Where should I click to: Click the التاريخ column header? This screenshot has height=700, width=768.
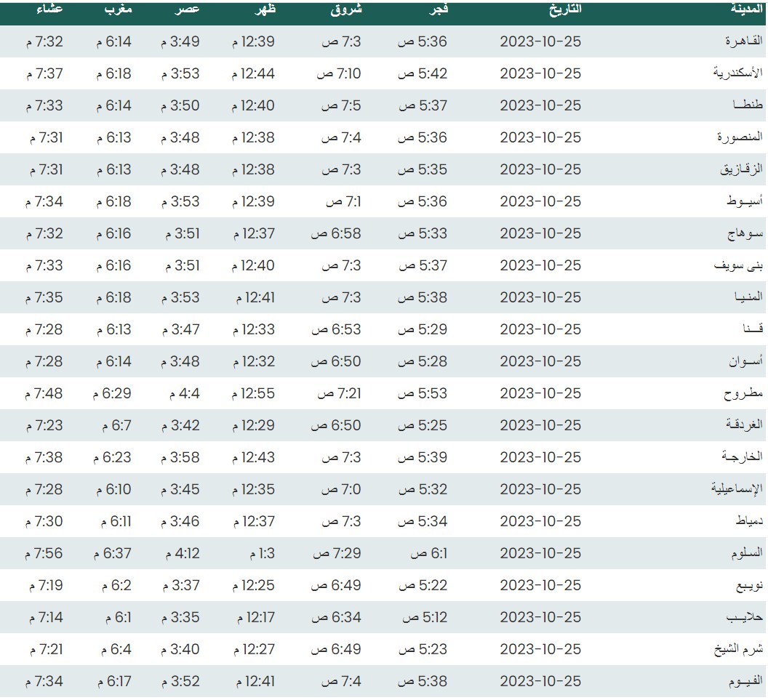[x=564, y=9]
